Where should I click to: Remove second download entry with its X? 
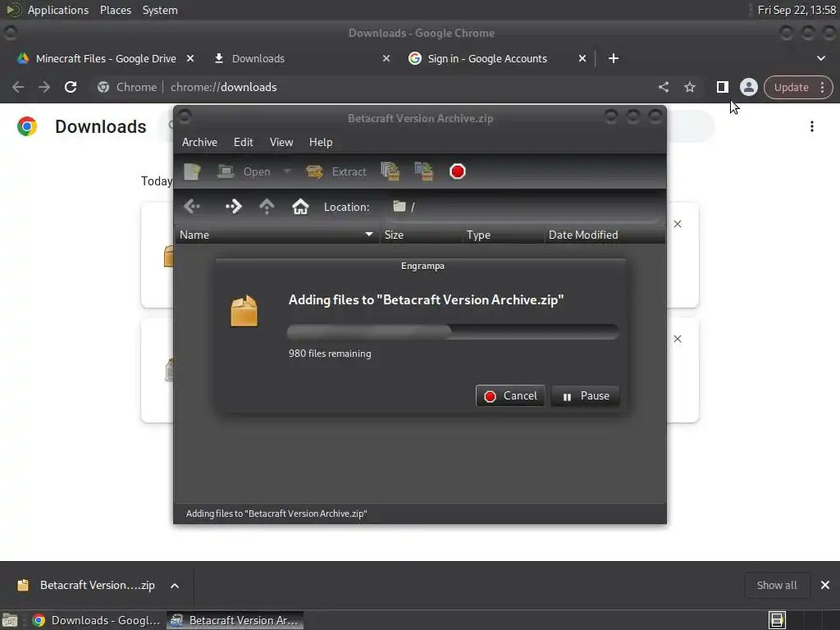click(x=677, y=339)
